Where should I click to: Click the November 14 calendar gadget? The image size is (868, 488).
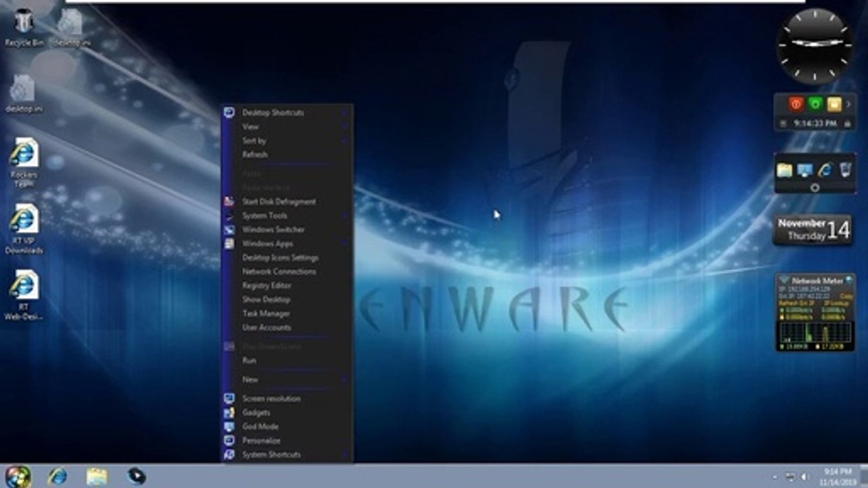[814, 230]
